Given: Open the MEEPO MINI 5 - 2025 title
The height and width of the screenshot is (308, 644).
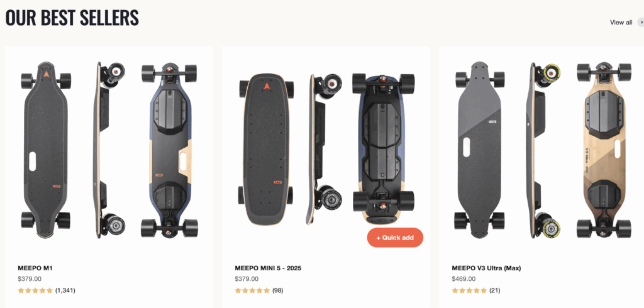Looking at the screenshot, I should click(268, 268).
